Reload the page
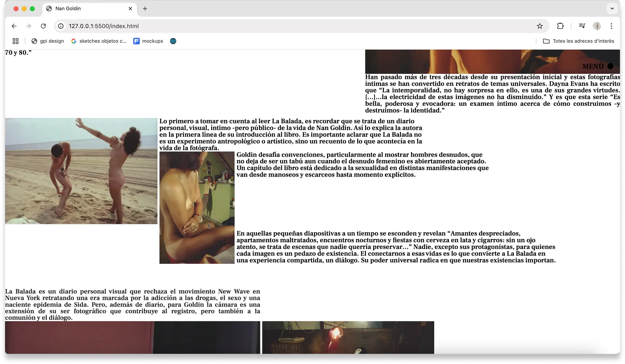Viewport: 625px width, 364px height. tap(43, 26)
